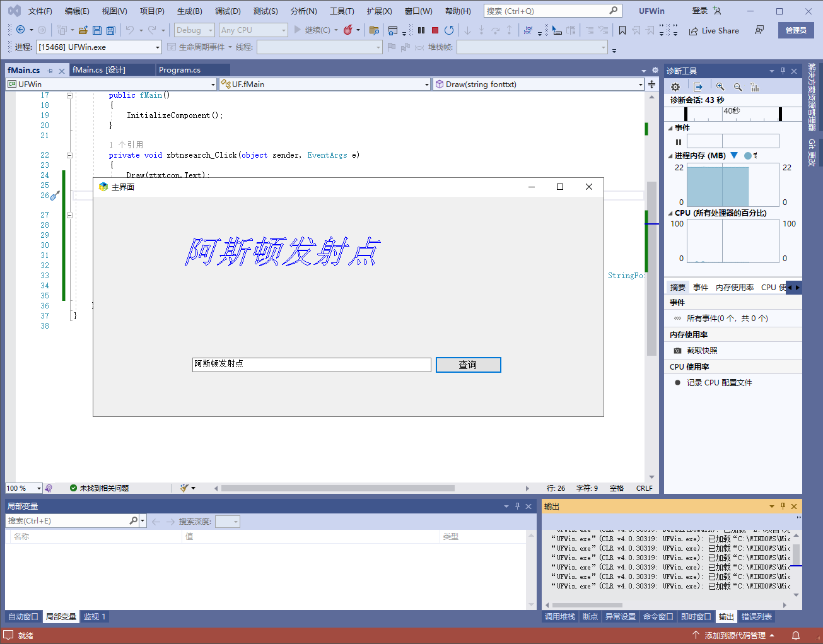Open the Debug configuration dropdown
Screen dimensions: 823x644
[194, 30]
